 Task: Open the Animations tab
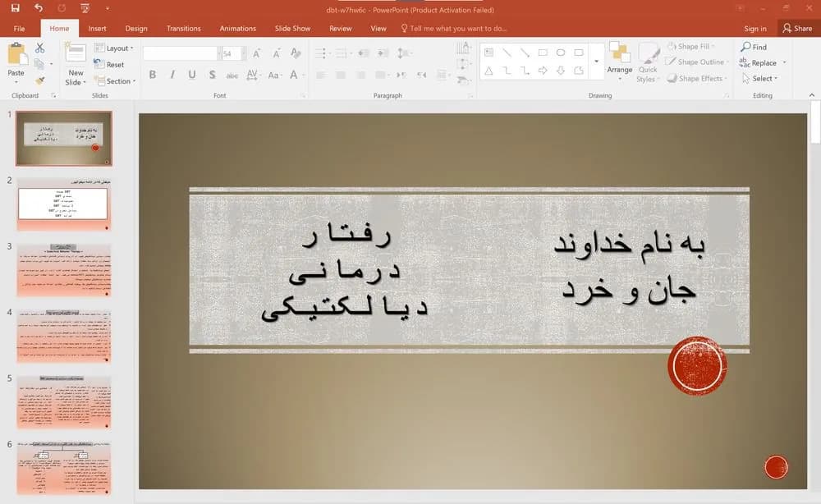[x=238, y=28]
